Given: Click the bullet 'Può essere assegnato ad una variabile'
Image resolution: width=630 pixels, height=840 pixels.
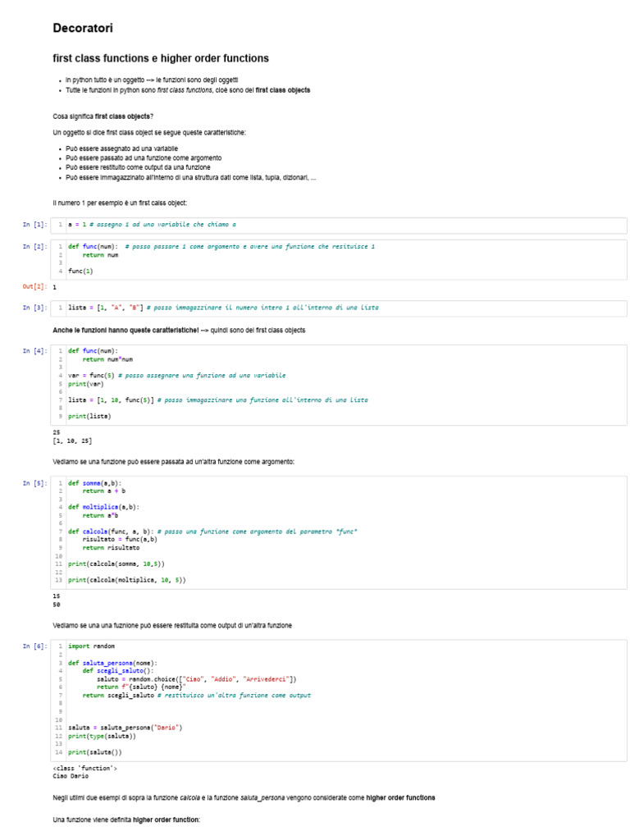Looking at the screenshot, I should tap(121, 149).
